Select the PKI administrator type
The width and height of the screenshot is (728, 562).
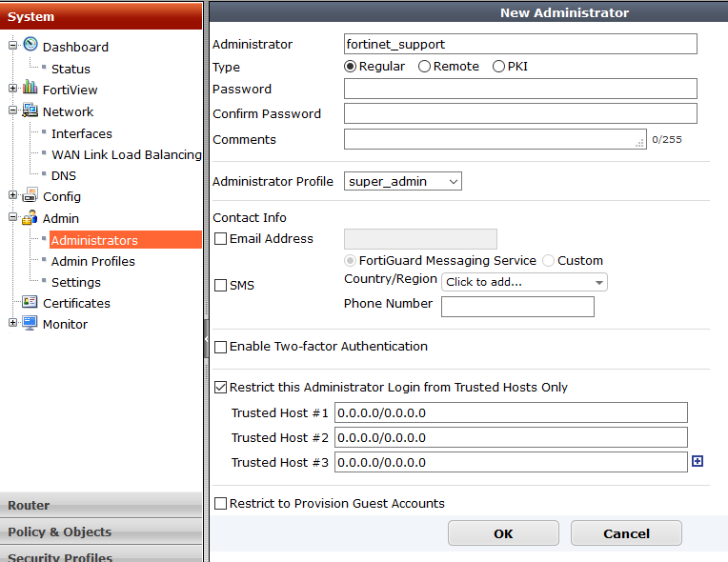[x=498, y=67]
